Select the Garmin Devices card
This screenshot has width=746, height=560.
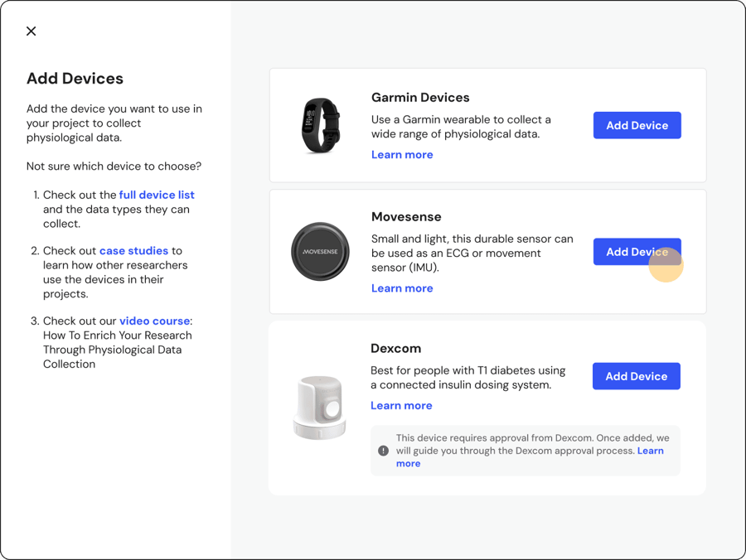487,125
